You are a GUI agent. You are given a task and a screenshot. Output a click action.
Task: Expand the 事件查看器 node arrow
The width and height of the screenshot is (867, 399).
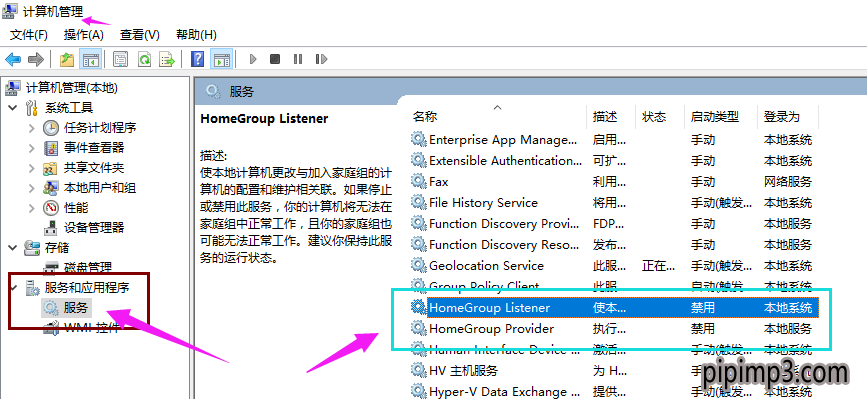click(32, 148)
